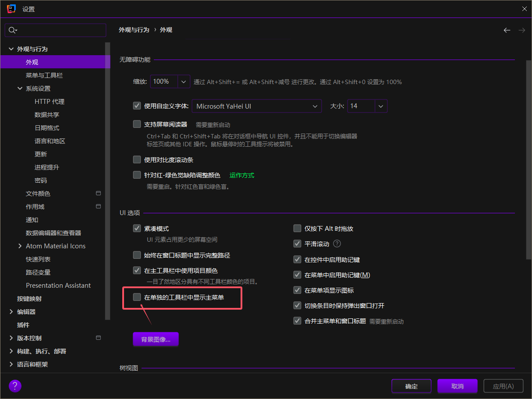
Task: Click the 运作方式 link
Action: pyautogui.click(x=241, y=175)
